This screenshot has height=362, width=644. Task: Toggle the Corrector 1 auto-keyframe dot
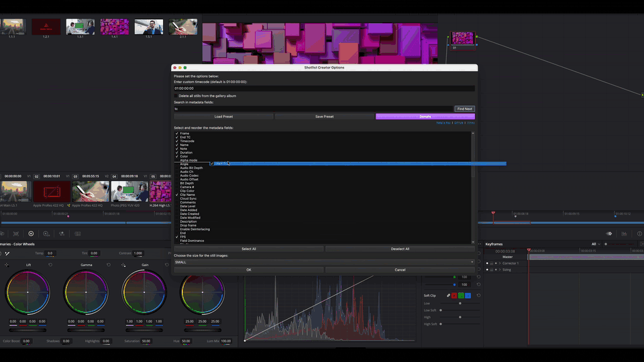[x=487, y=263]
